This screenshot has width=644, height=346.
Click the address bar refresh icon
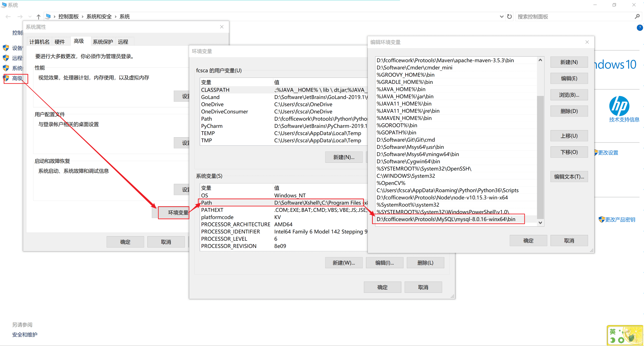tap(509, 17)
